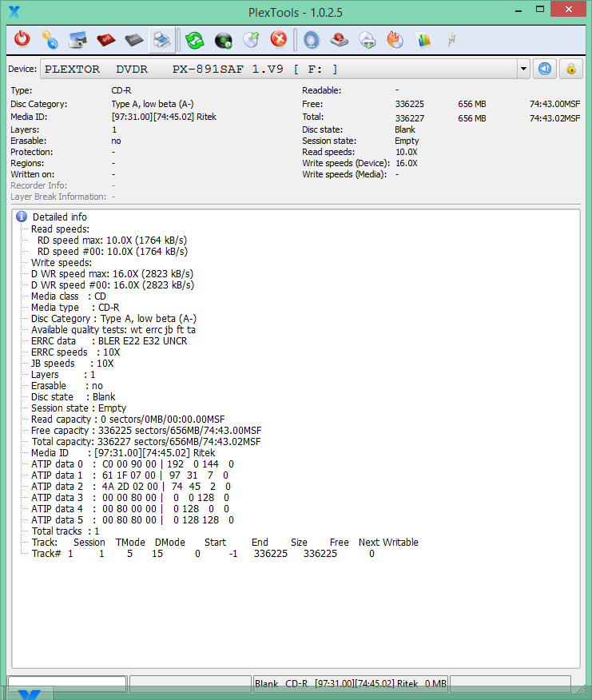
Task: Select 'JB speeds : 10X' row
Action: tap(73, 364)
